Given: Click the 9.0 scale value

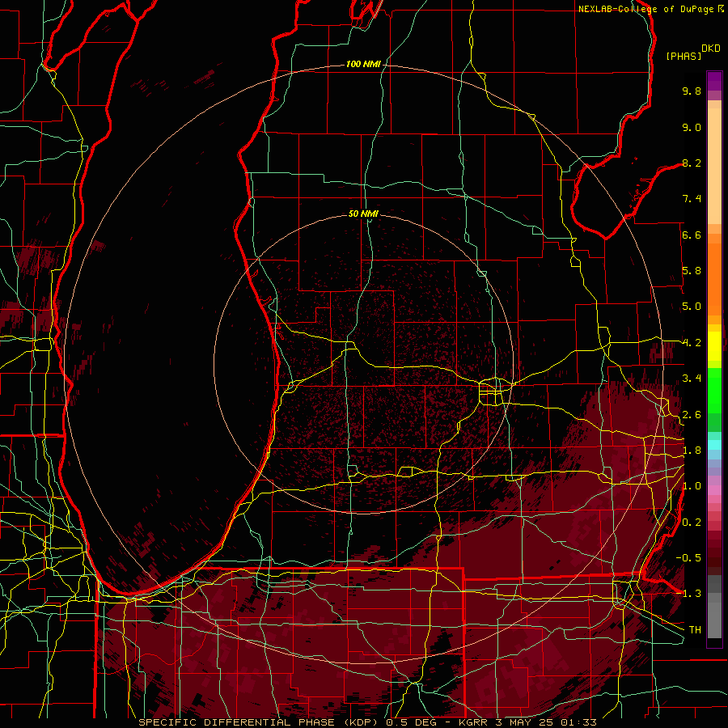Looking at the screenshot, I should pos(692,127).
